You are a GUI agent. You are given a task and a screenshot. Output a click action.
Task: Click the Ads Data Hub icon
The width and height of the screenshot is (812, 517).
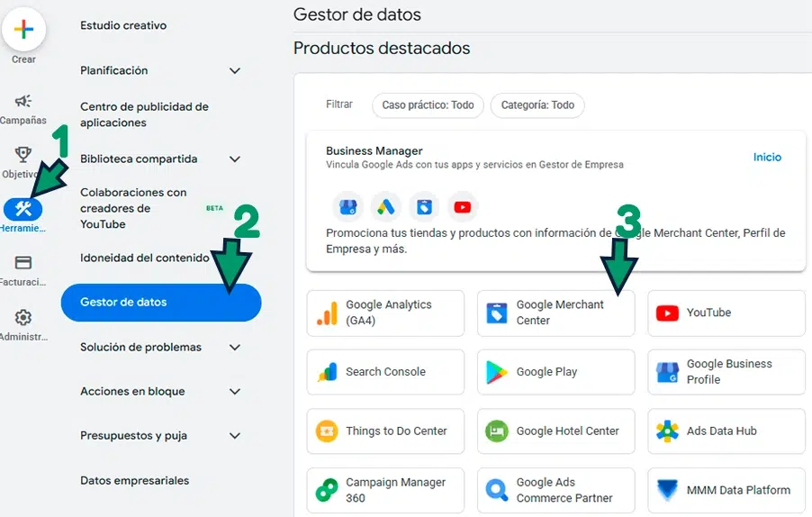pos(667,431)
